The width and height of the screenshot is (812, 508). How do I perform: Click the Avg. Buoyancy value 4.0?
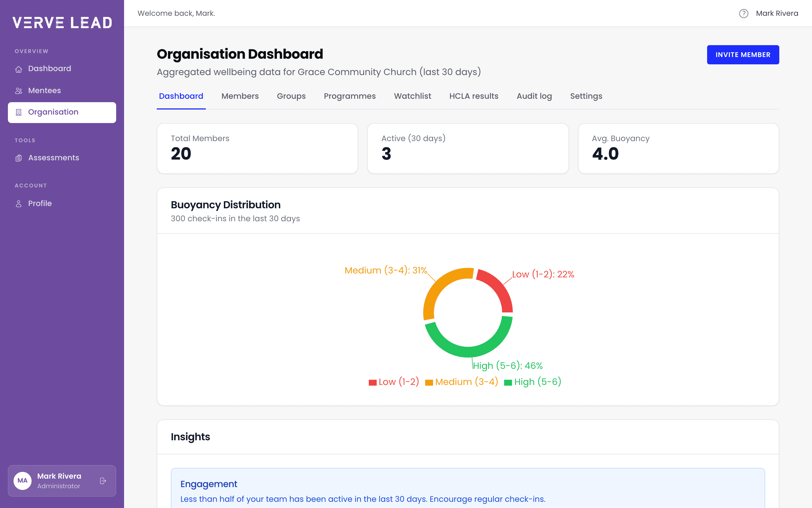click(605, 154)
